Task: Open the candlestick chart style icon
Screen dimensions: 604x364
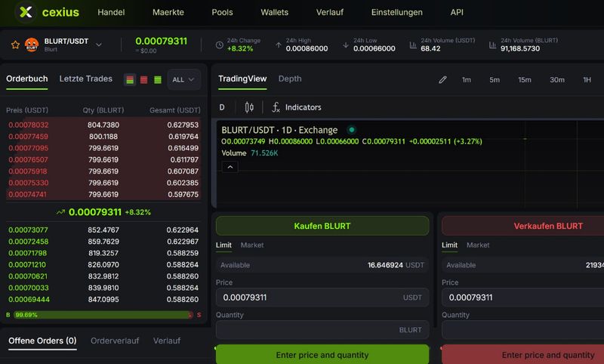Action: pos(249,107)
